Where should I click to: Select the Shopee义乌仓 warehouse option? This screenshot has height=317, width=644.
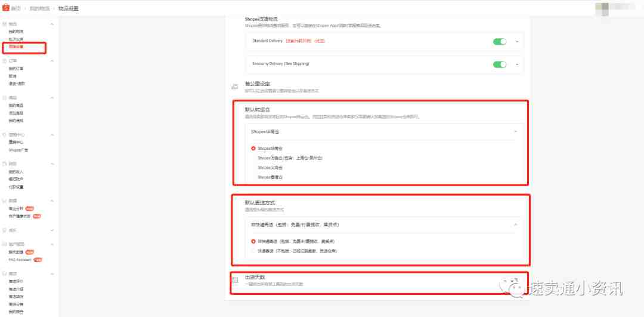pos(270,168)
